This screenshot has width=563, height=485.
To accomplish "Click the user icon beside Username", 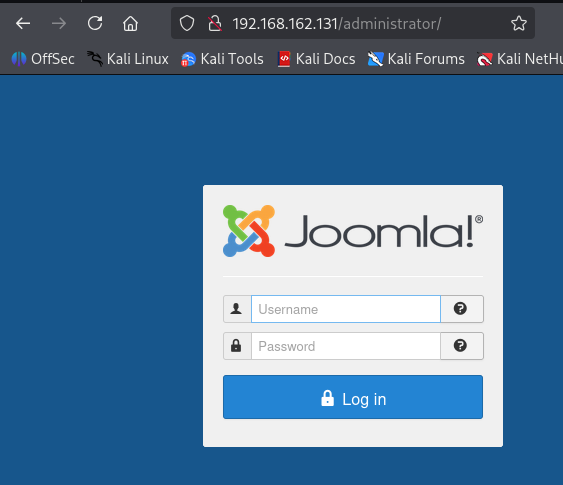I will tap(237, 309).
